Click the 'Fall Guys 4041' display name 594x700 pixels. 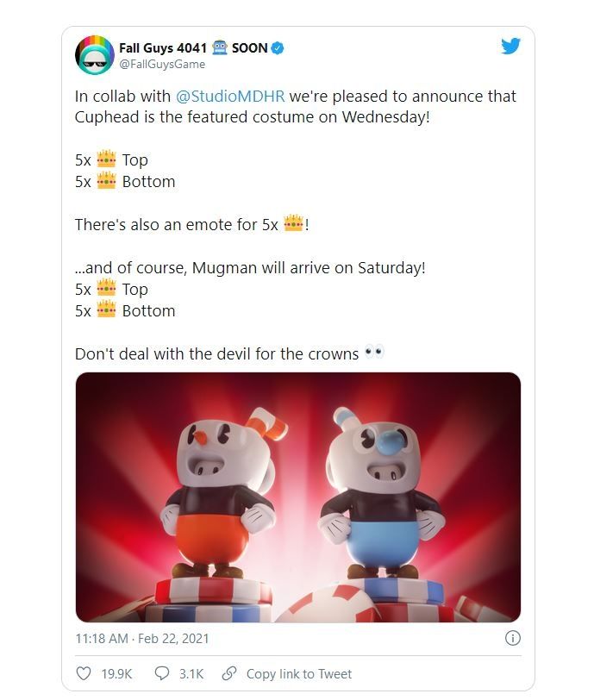(x=163, y=47)
